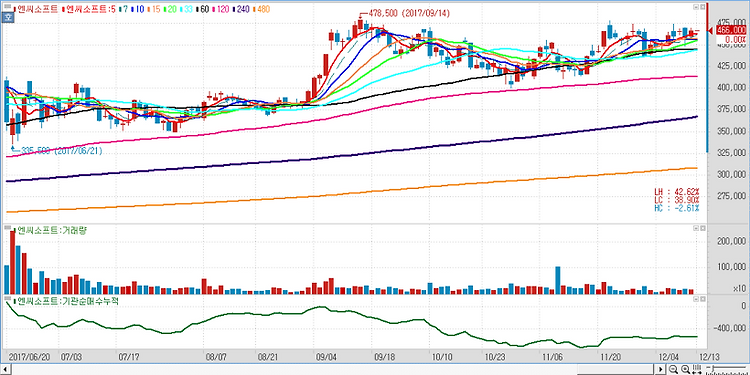This screenshot has width=750, height=375.
Task: Click the current price tag 466,000
Action: point(732,31)
